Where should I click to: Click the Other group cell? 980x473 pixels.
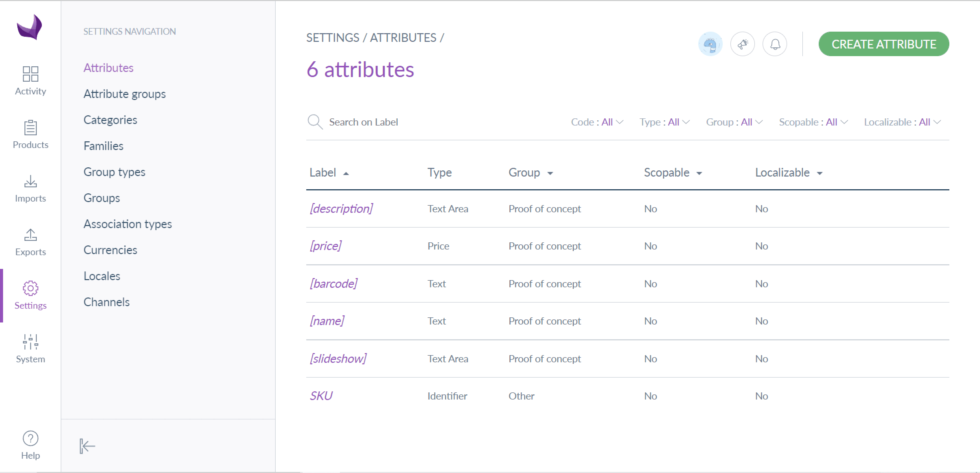521,396
